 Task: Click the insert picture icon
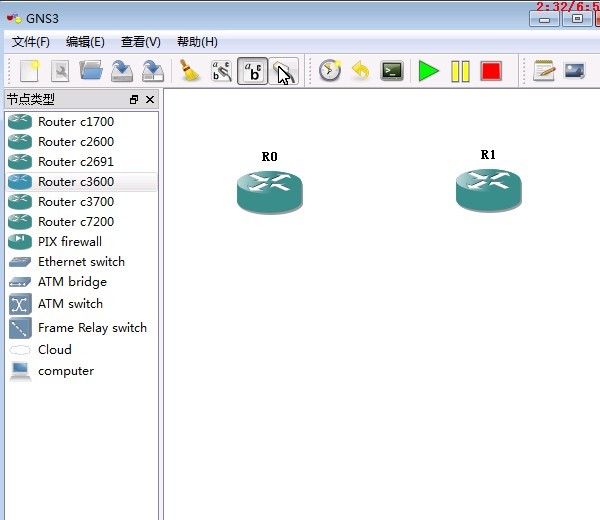pos(574,71)
